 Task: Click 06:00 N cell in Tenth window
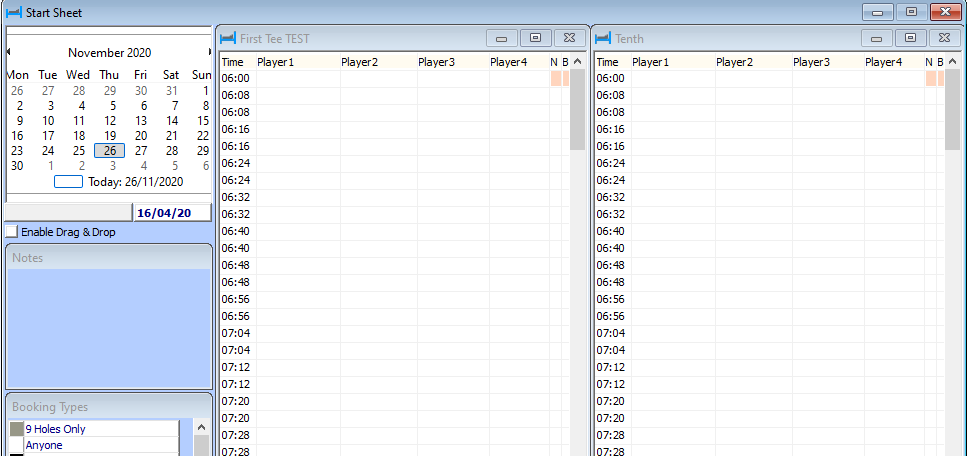click(931, 78)
